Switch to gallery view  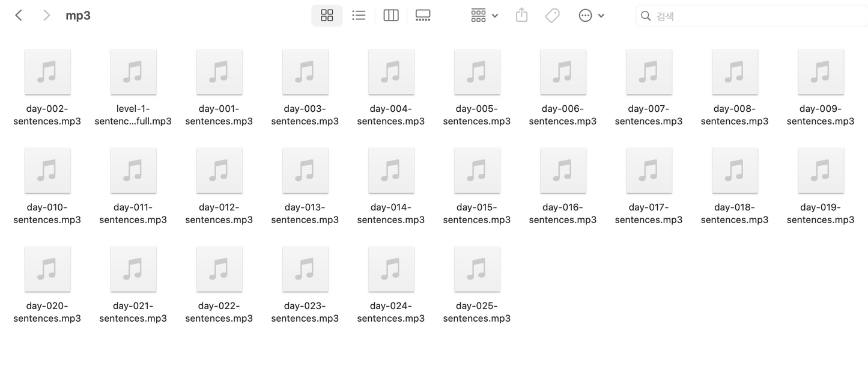(423, 16)
